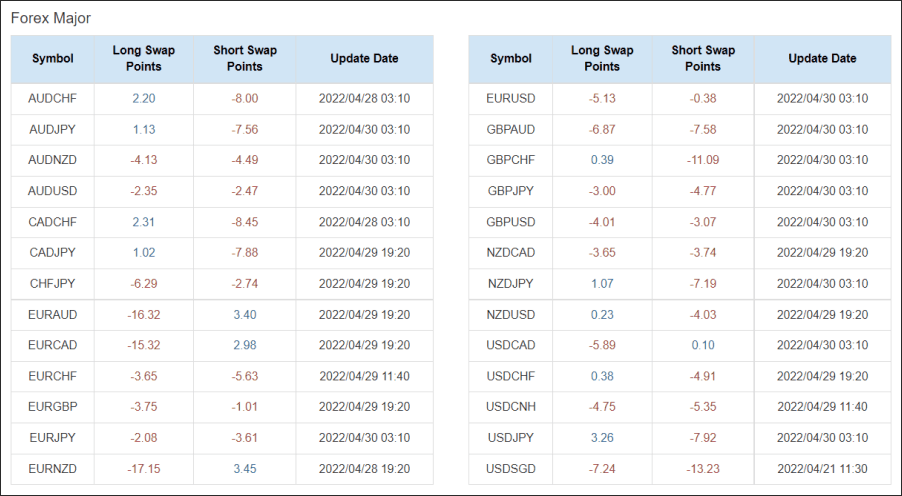
Task: Click USDSGD update date 2022/04/21 11:30
Action: (x=822, y=469)
